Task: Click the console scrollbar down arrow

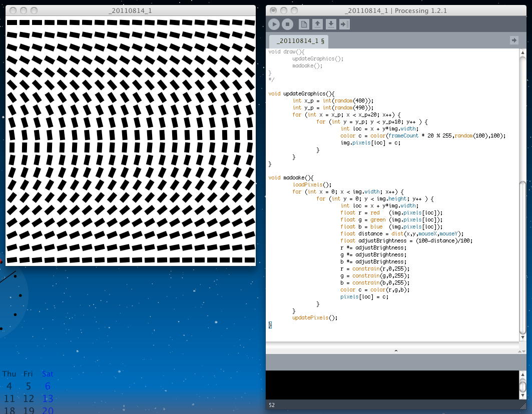Action: [x=522, y=395]
